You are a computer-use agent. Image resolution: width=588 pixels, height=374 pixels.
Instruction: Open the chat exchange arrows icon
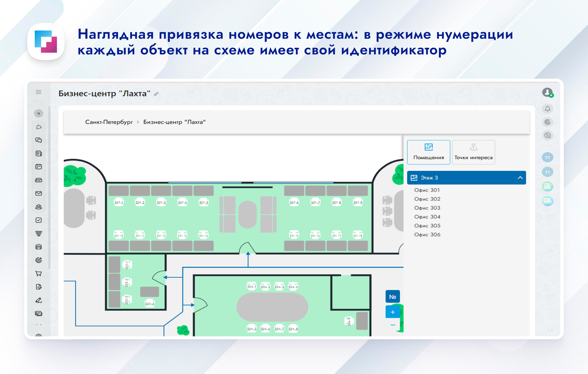point(548,135)
